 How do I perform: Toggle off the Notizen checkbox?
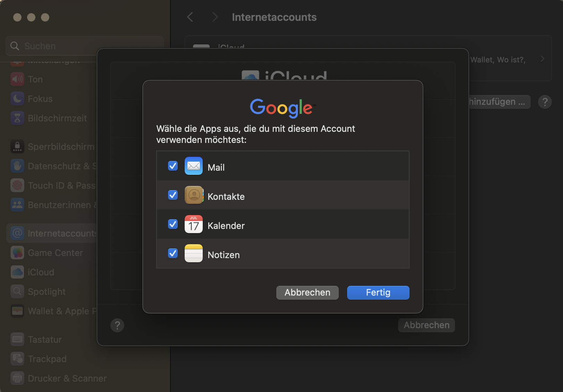(173, 253)
